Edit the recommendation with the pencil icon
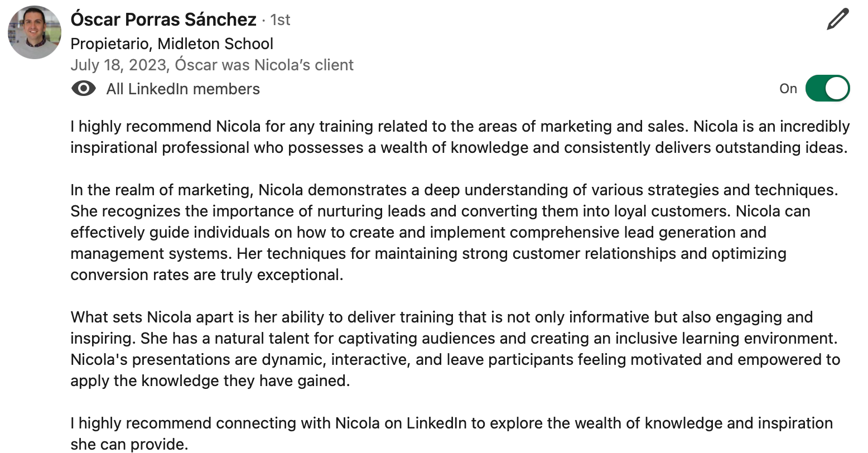This screenshot has height=453, width=868. [x=838, y=20]
